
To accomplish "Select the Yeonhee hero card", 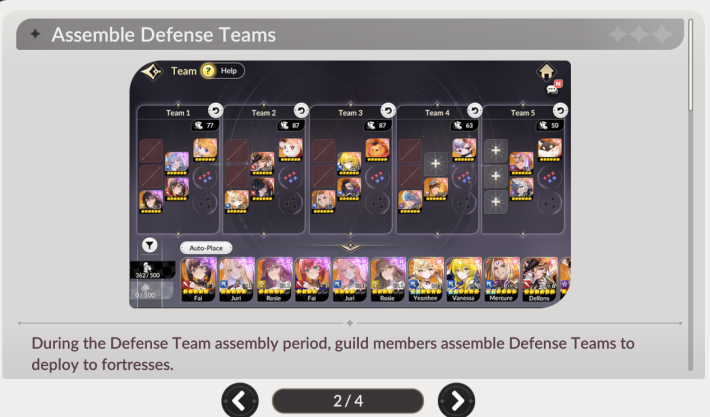I will pos(425,279).
